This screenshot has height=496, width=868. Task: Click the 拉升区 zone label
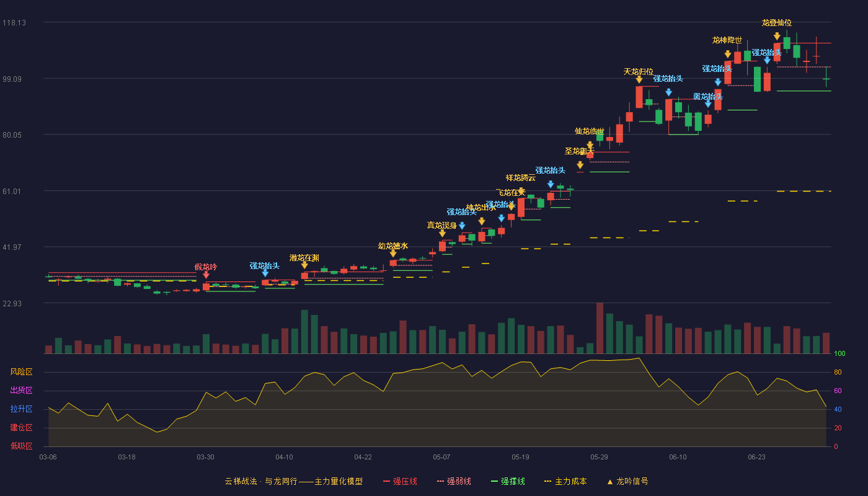[x=21, y=409]
